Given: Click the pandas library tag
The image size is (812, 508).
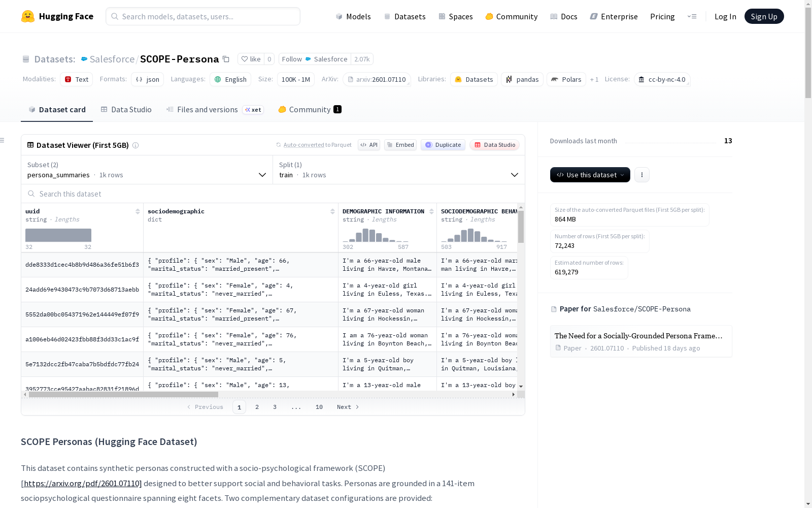Looking at the screenshot, I should pos(522,79).
